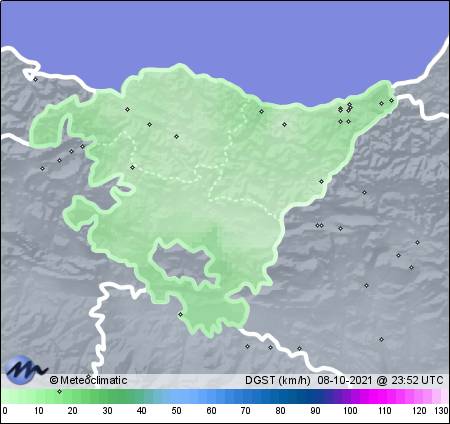Select the isolated station marker on the northwest coast
Image resolution: width=450 pixels, height=424 pixels.
(x=36, y=79)
